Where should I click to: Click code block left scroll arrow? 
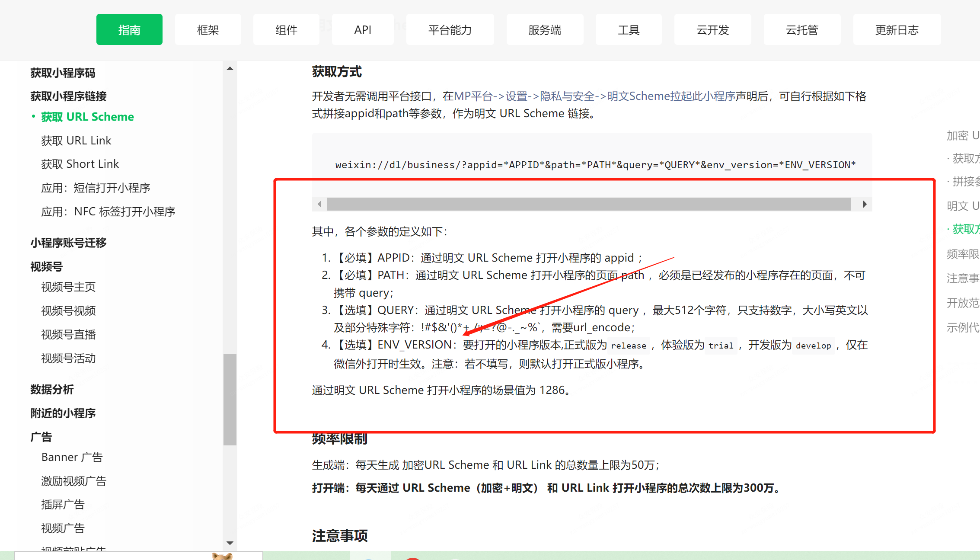pos(319,204)
